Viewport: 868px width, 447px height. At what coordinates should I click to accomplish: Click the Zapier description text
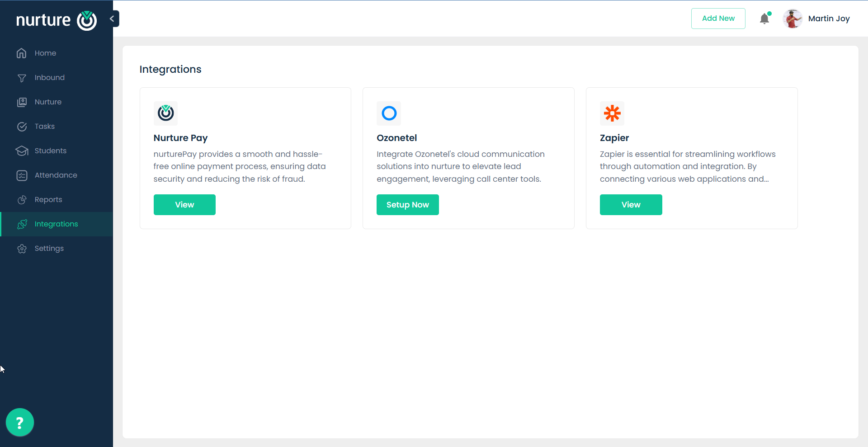point(688,166)
